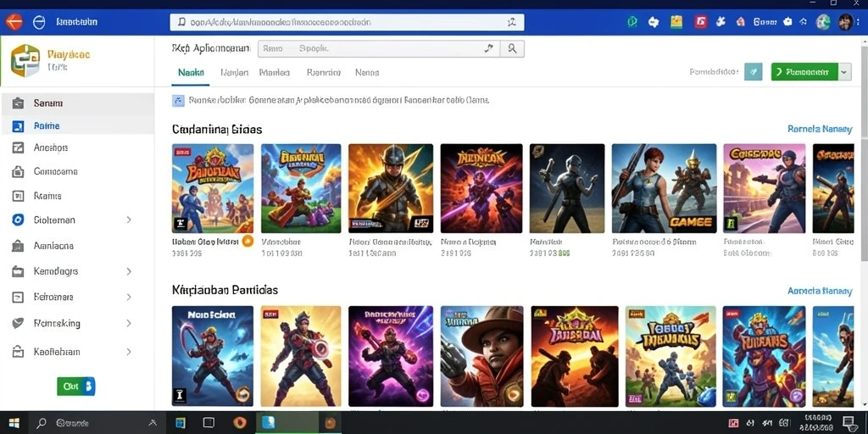Click into the store search field
Viewport: 868px width, 434px height.
(379, 48)
